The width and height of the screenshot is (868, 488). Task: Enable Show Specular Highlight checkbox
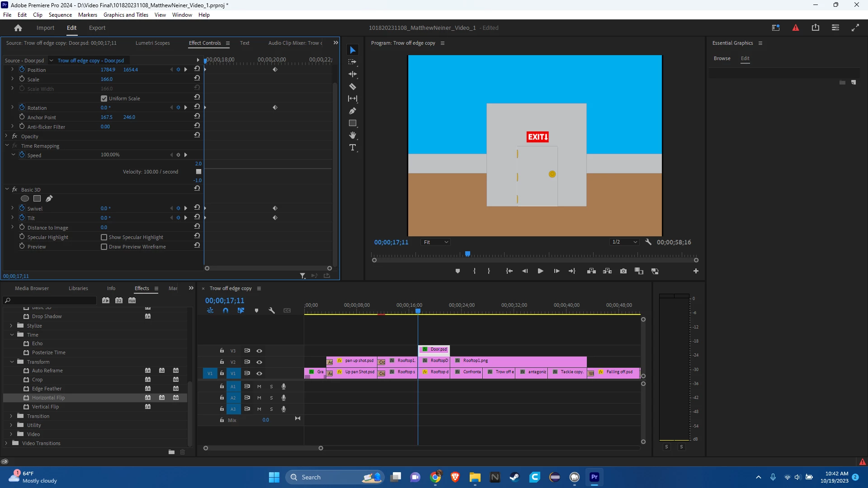click(x=104, y=237)
